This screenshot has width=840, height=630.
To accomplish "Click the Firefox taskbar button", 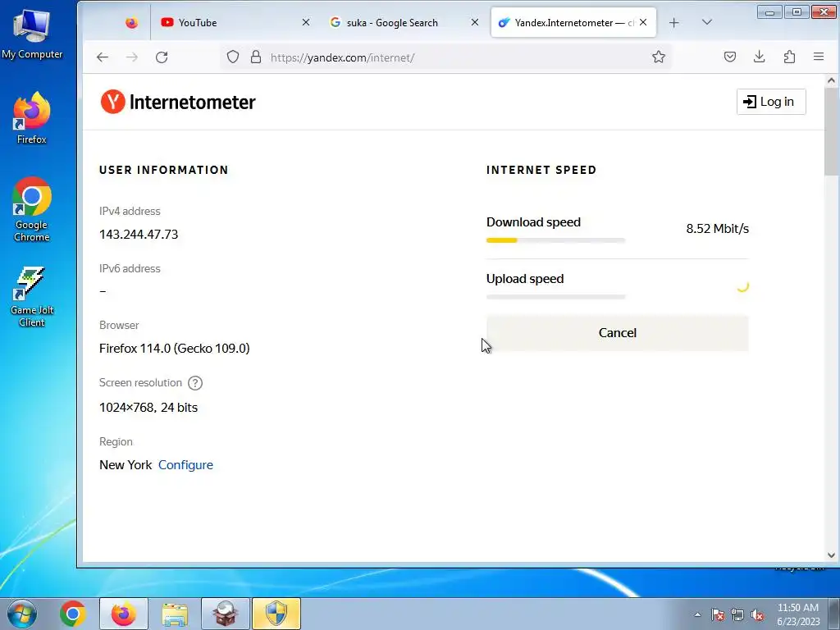I will (x=124, y=614).
